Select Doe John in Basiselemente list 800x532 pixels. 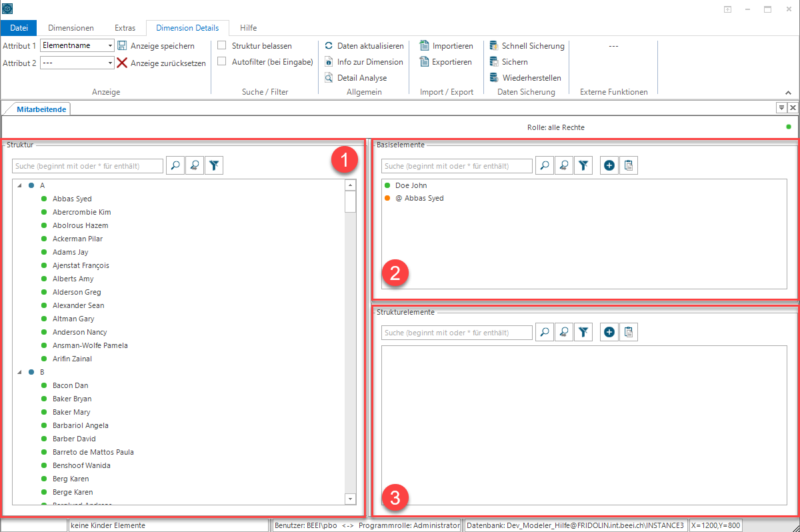(x=411, y=185)
